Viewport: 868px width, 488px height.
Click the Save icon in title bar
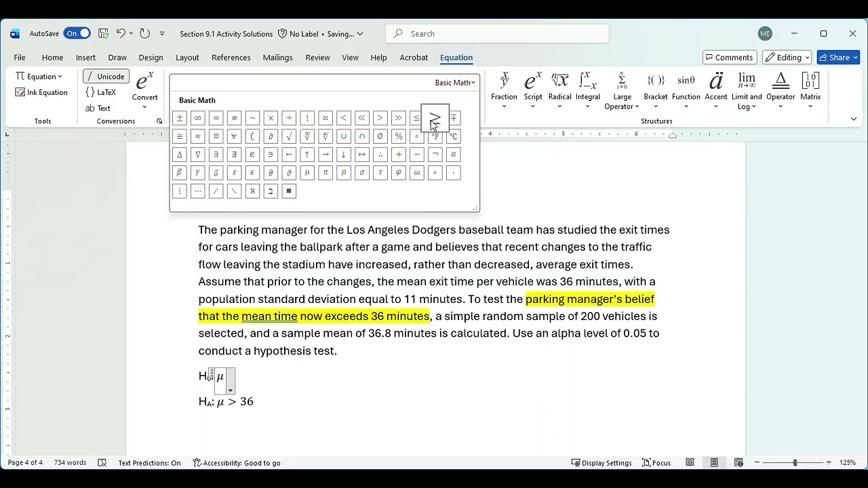103,33
